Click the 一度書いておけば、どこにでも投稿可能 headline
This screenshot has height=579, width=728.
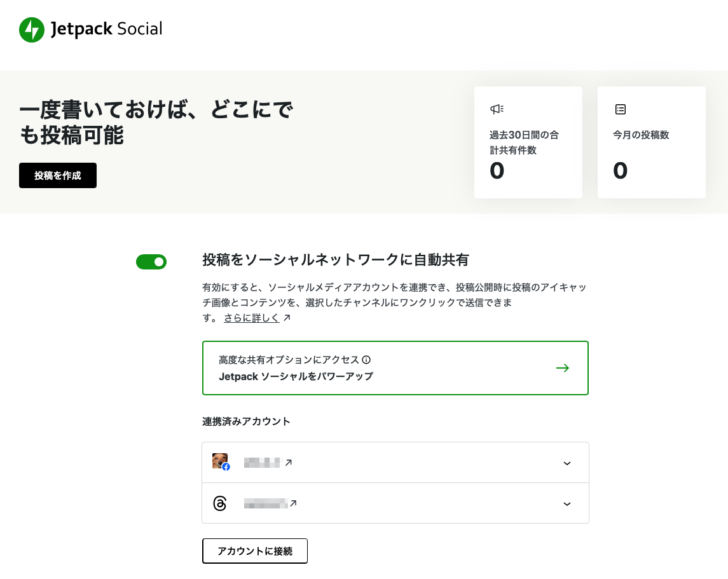pos(156,123)
